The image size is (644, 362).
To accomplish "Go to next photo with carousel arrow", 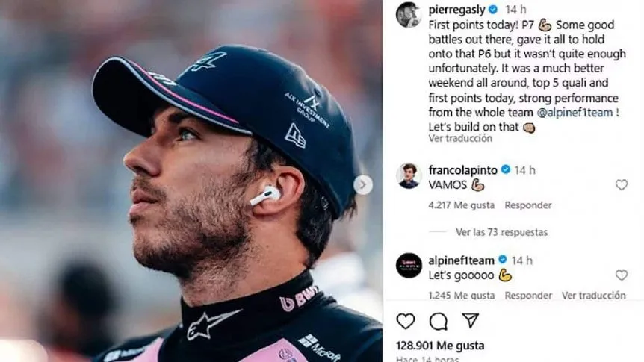I will pos(363,184).
